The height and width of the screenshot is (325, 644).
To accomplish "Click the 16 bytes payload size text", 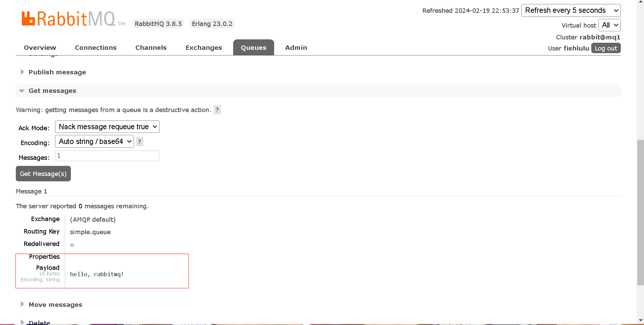I will click(49, 274).
